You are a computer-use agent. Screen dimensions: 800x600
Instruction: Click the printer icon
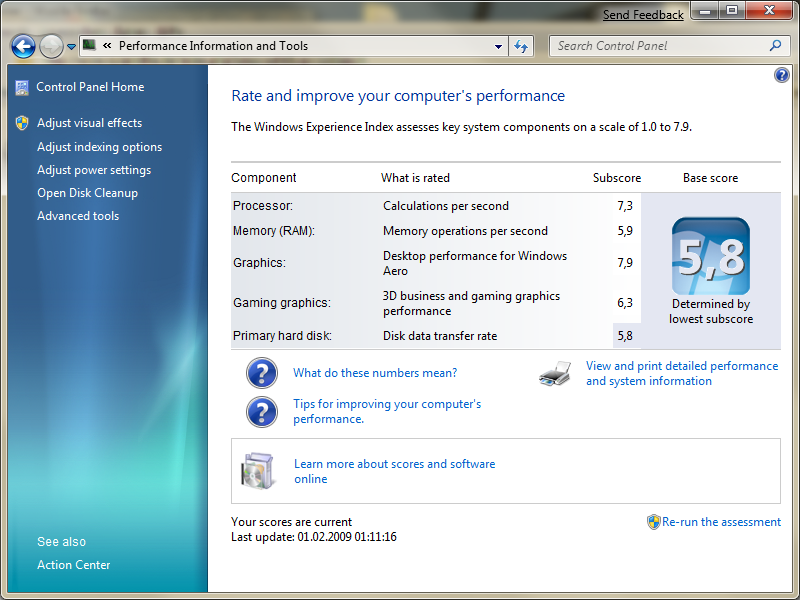pos(555,373)
